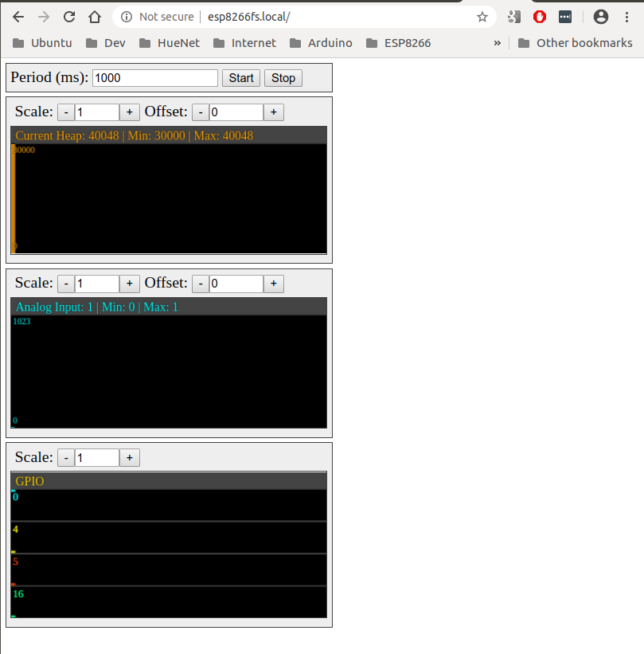
Task: Open Other bookmarks folder
Action: click(x=575, y=43)
